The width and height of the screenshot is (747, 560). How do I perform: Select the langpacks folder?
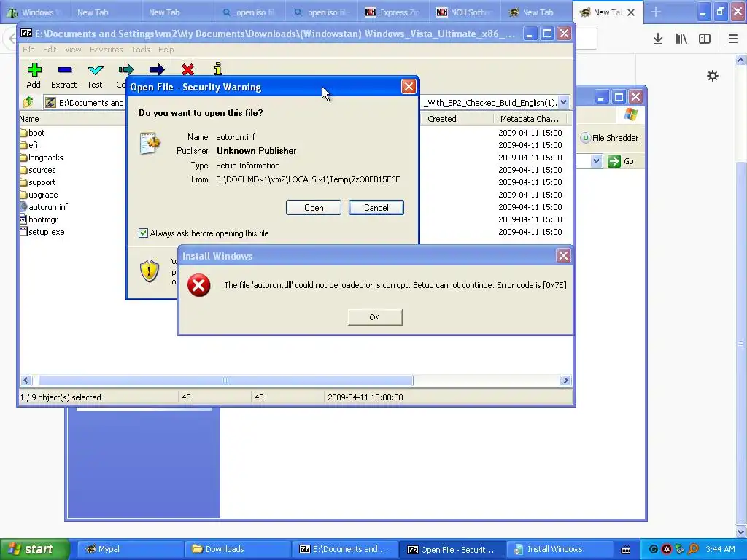point(42,157)
